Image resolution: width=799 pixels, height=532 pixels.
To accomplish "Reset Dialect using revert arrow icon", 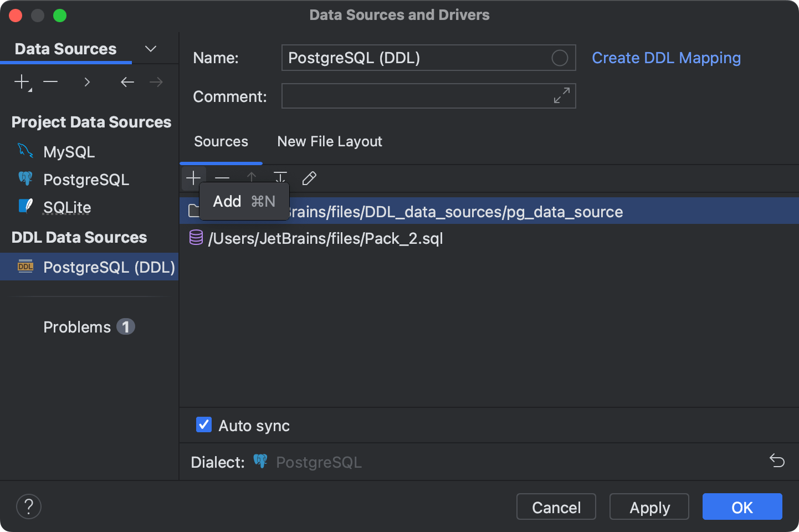I will point(777,461).
